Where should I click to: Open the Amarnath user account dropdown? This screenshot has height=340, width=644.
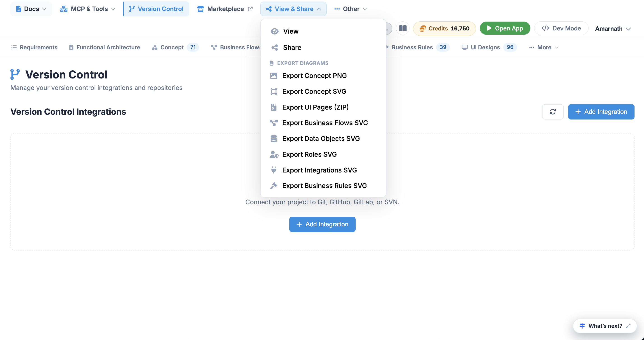click(x=613, y=28)
